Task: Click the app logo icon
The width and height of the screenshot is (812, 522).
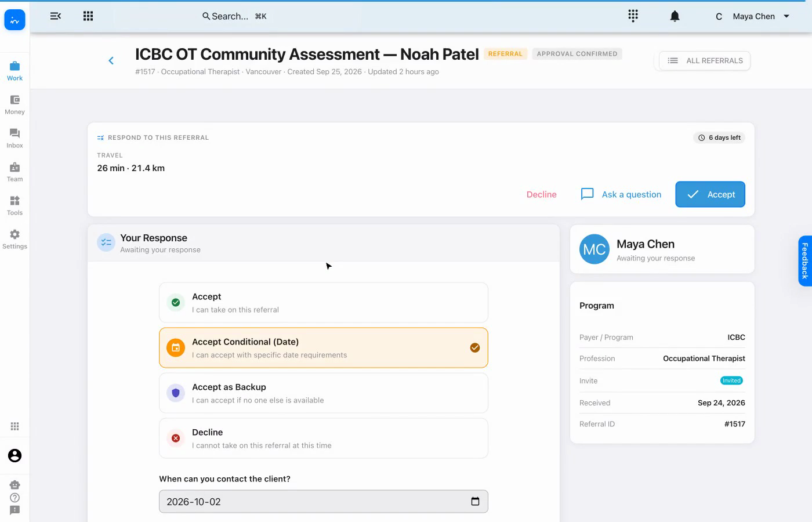Action: (14, 20)
